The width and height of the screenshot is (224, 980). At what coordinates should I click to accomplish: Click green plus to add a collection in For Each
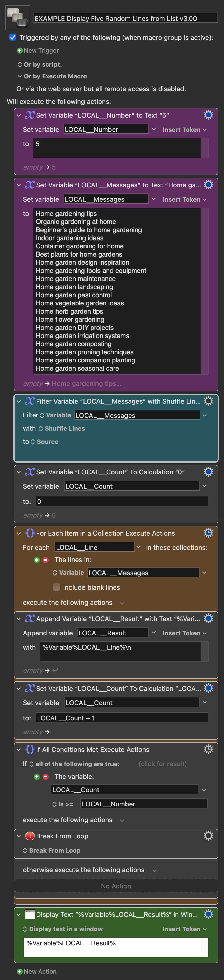[37, 560]
